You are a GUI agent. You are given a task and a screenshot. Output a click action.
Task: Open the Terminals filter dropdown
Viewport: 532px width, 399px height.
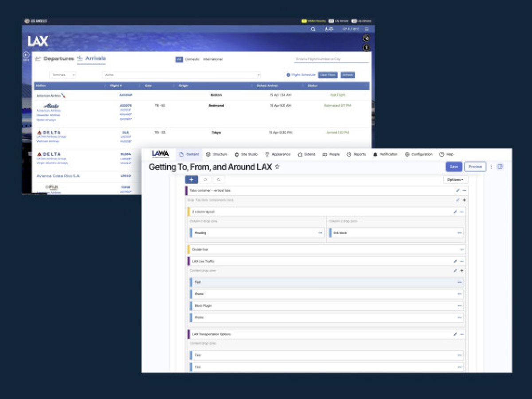pos(63,74)
